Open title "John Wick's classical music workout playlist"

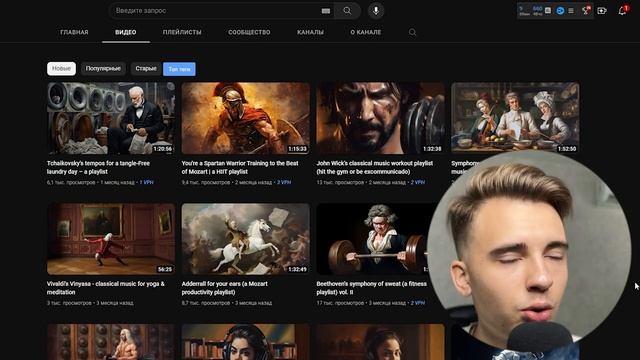375,167
